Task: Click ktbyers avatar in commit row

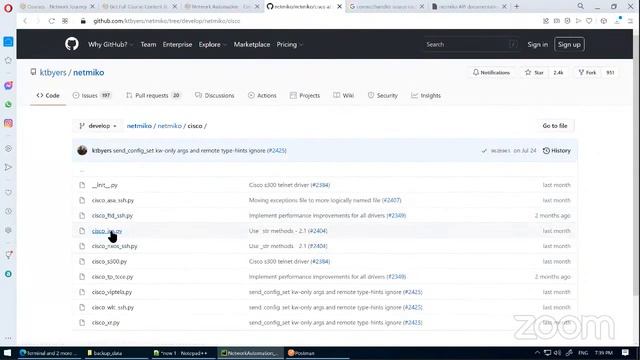Action: tap(82, 150)
